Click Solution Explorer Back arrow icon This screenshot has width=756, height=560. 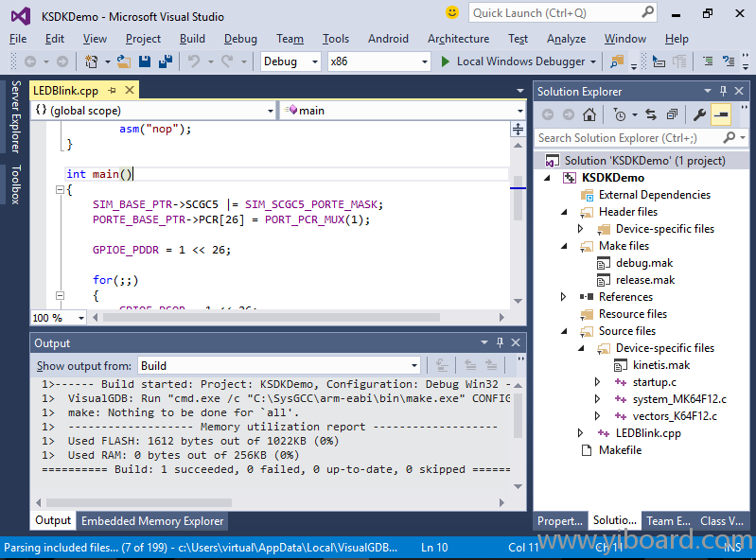(x=548, y=114)
